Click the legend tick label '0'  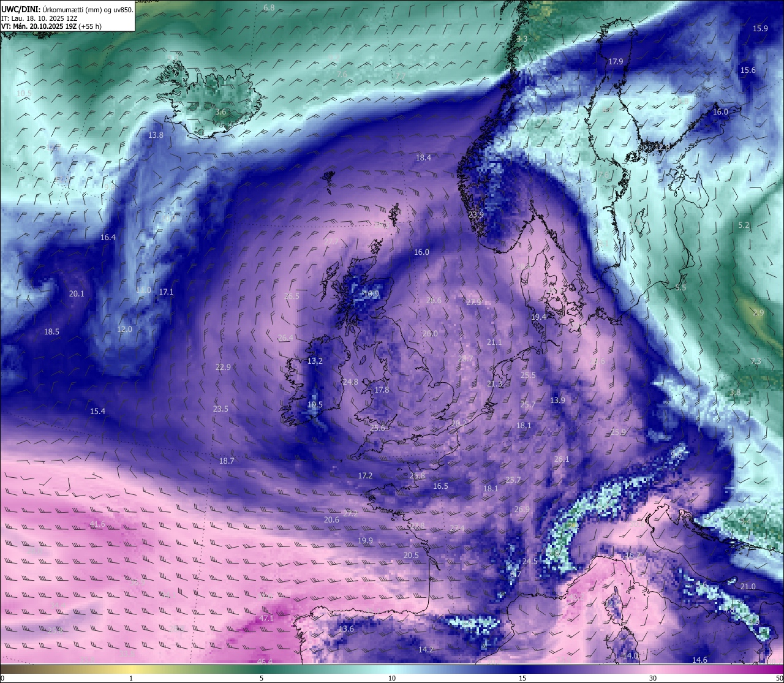click(2, 678)
